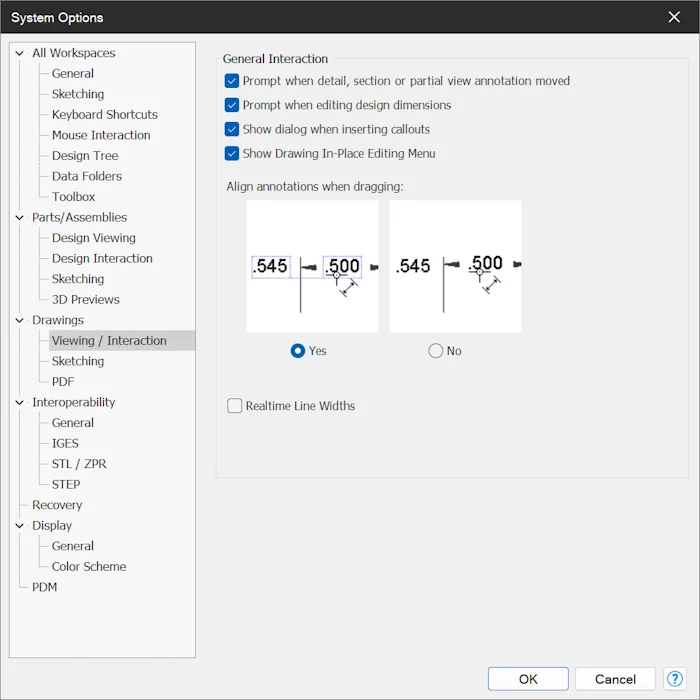Open Sketching under All Workspaces

[78, 94]
